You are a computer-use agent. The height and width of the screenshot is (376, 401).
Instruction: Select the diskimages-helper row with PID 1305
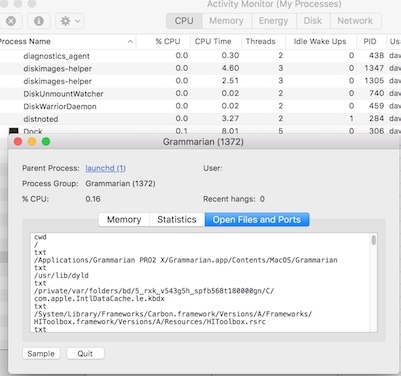click(200, 81)
